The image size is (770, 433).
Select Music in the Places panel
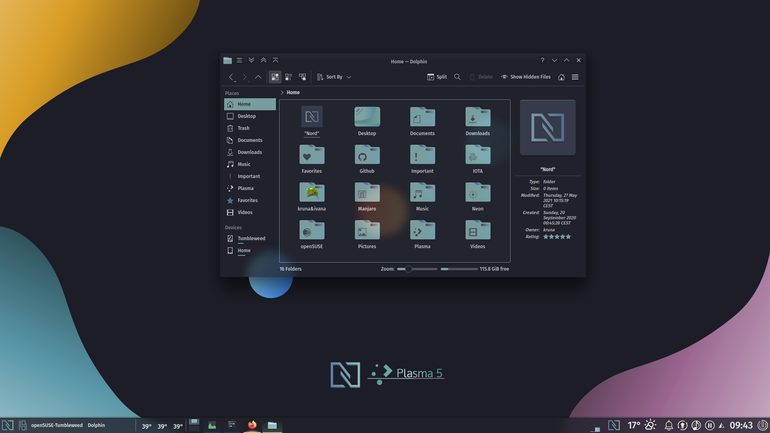(x=250, y=164)
